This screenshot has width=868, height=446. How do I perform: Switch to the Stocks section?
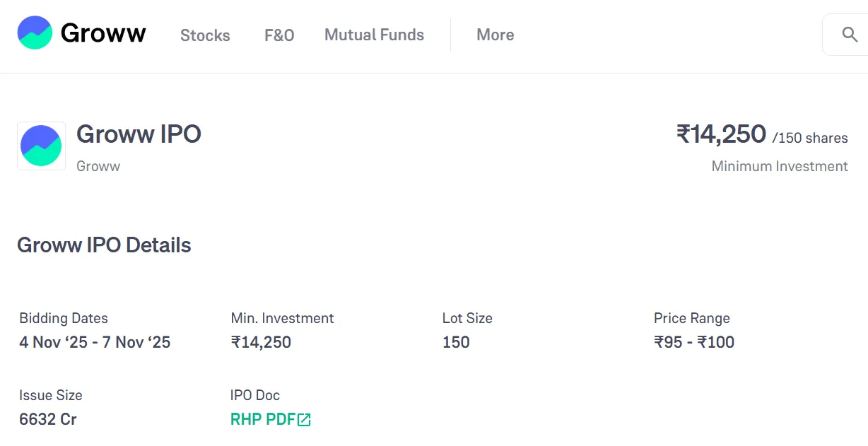tap(205, 35)
